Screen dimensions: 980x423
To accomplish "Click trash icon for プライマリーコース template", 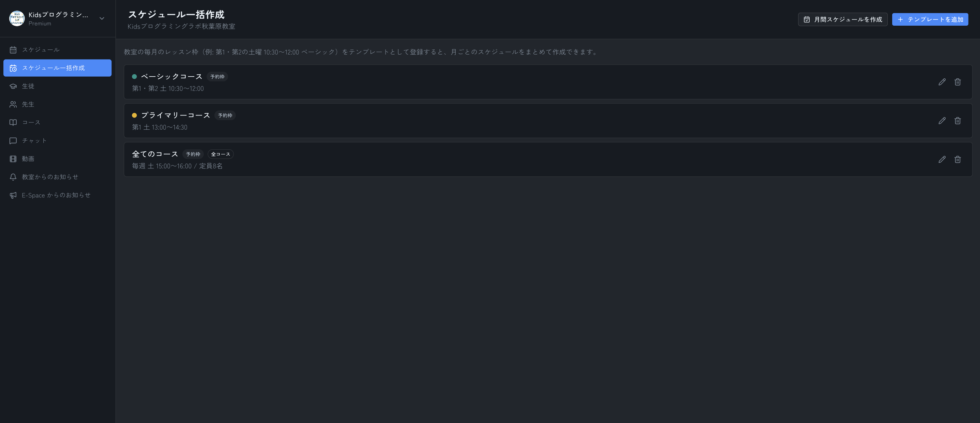I will coord(958,121).
